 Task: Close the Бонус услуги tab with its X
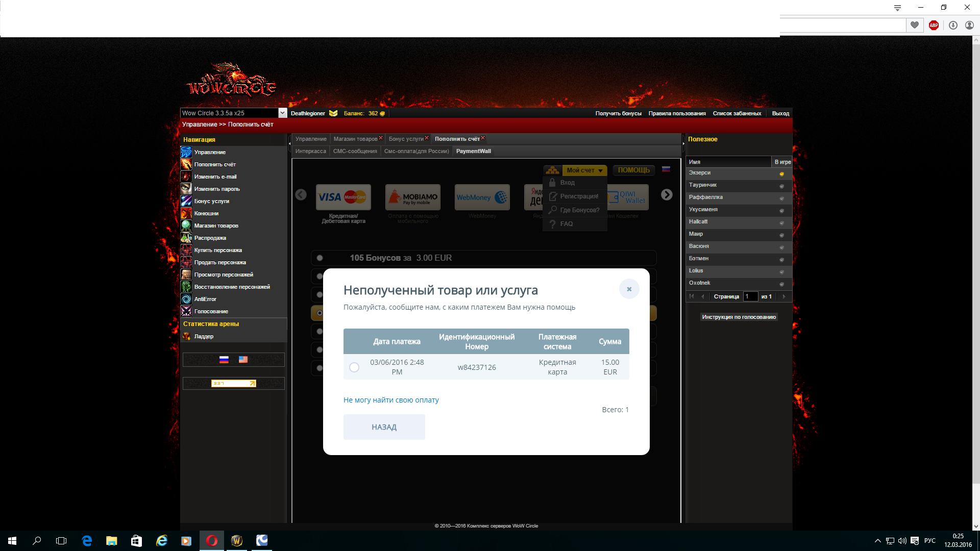(427, 138)
